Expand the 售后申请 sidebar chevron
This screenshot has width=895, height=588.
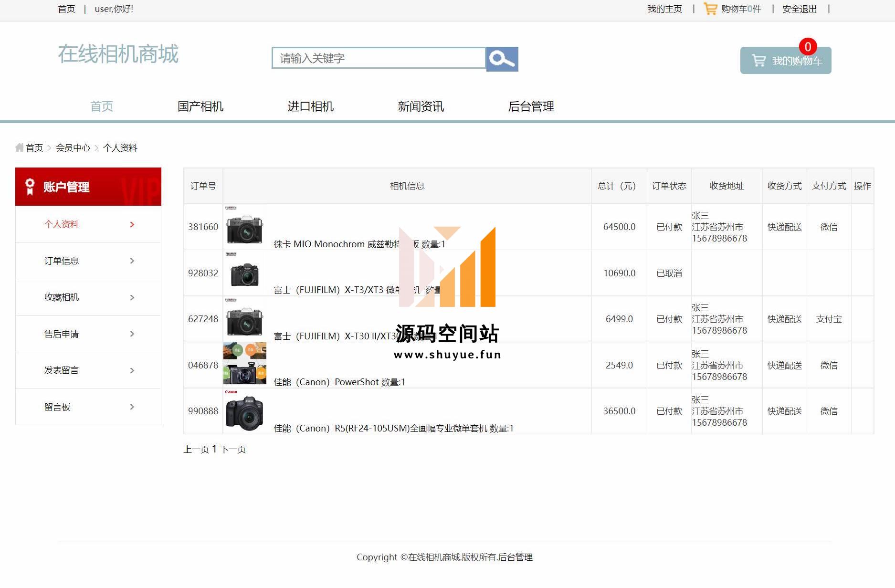(x=132, y=334)
